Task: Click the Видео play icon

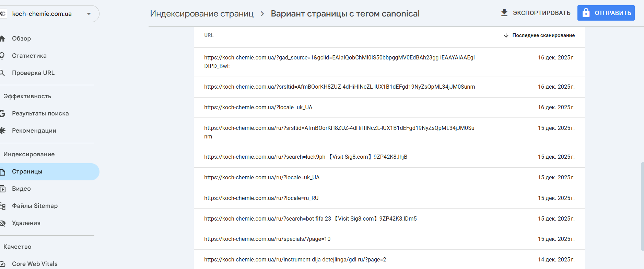Action: click(2, 189)
